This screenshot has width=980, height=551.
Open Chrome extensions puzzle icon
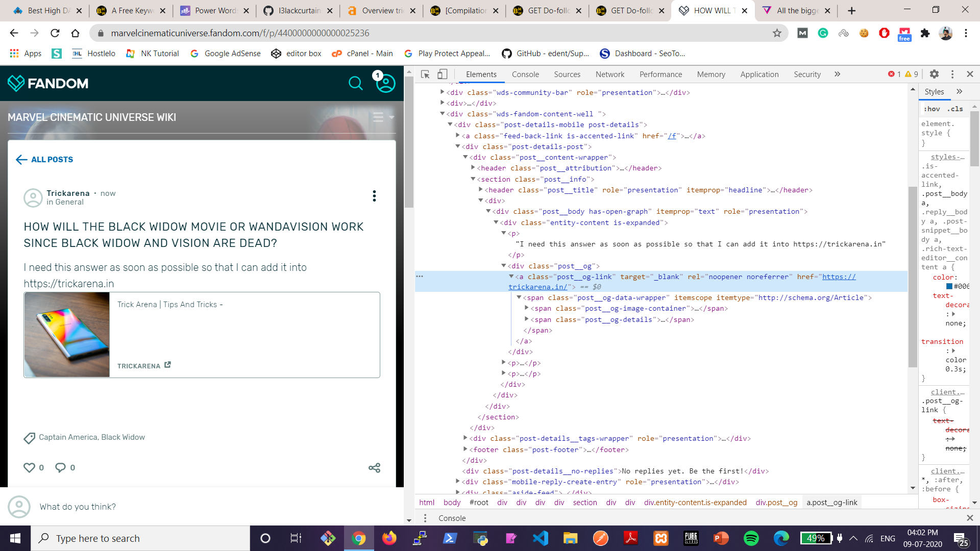[x=925, y=33]
